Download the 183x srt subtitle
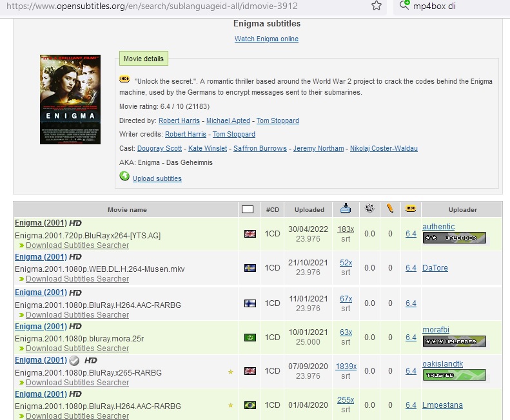Viewport: 510px width, 420px height. (x=346, y=229)
